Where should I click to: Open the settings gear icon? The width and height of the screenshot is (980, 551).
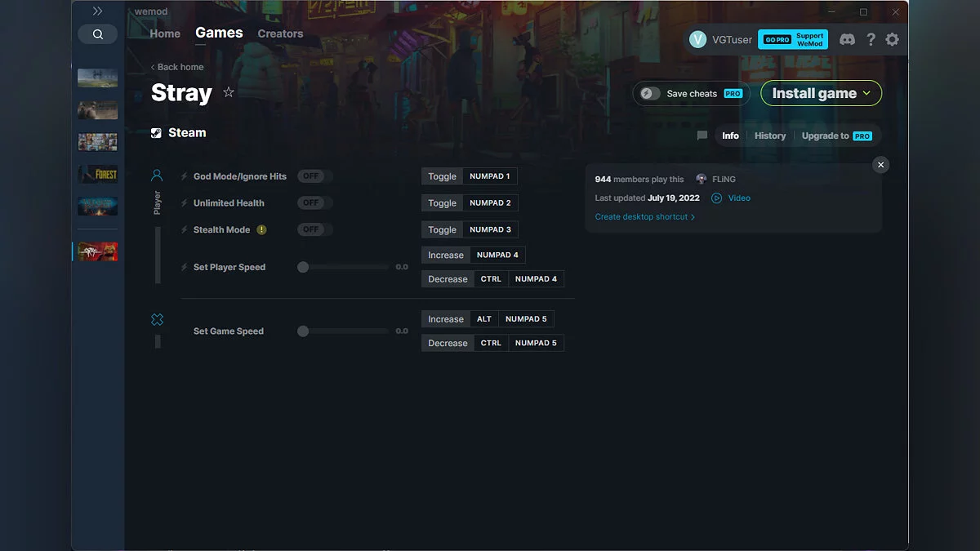pos(892,39)
